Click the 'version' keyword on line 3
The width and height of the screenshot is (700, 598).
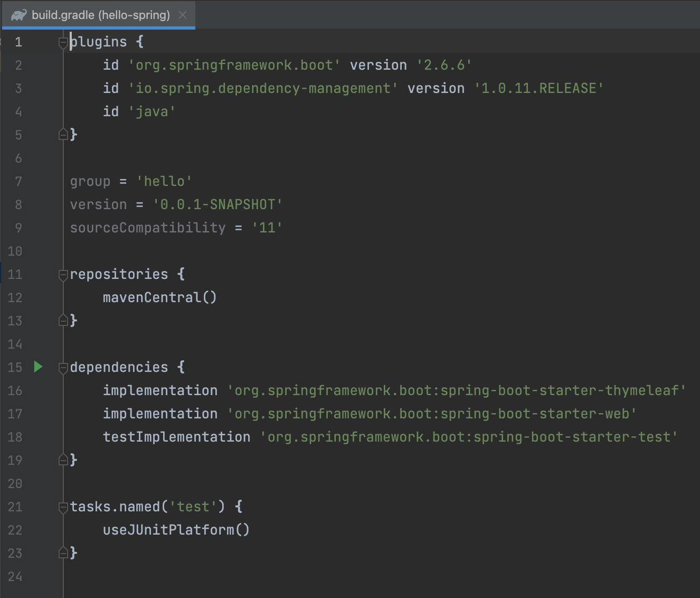(436, 88)
